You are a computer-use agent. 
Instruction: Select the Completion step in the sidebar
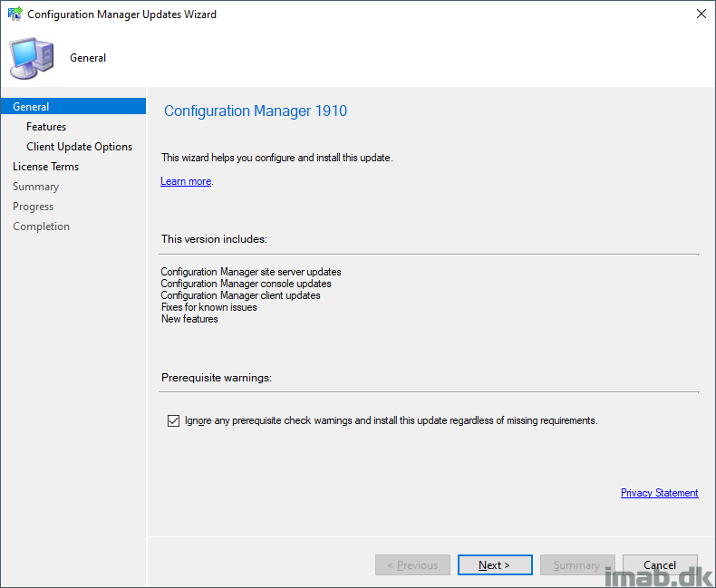pos(41,227)
